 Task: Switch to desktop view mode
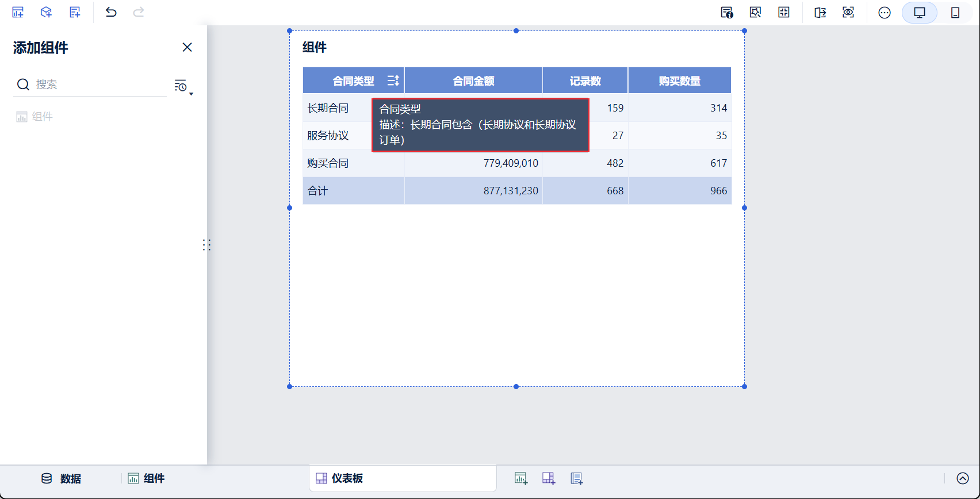point(920,13)
